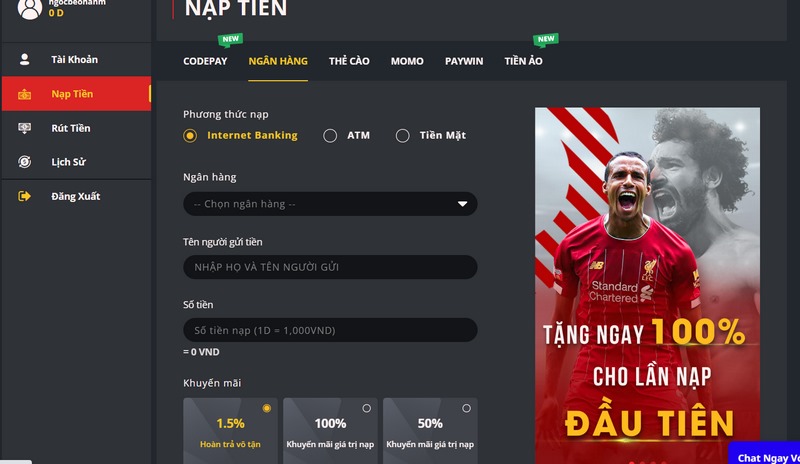Click the Lịch Sử history icon

click(x=24, y=162)
